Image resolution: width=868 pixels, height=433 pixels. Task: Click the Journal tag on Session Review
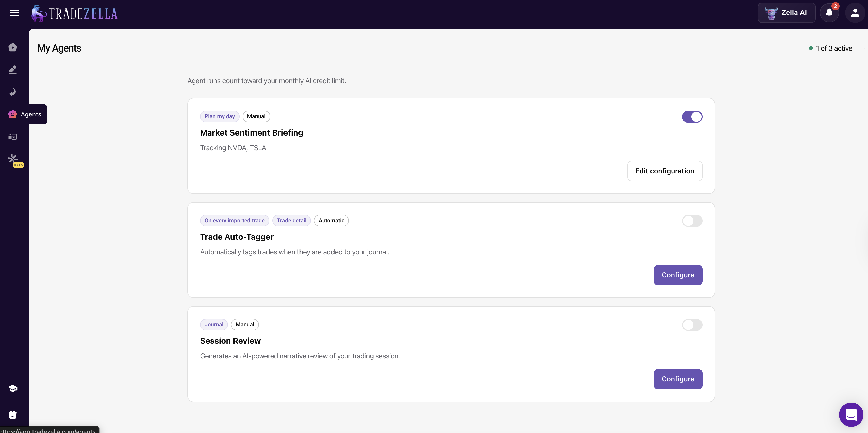pos(214,325)
